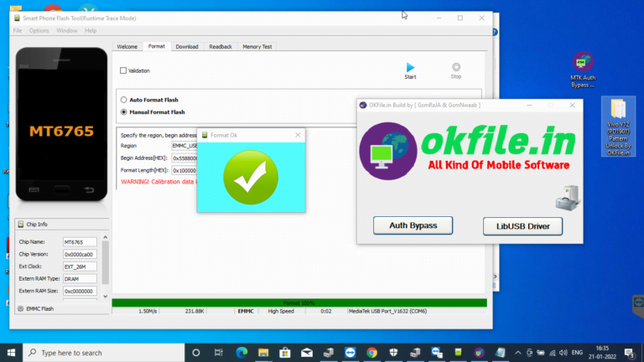Screen dimensions: 644x362
Task: Click the High Speed status bar entry
Action: 281,312
